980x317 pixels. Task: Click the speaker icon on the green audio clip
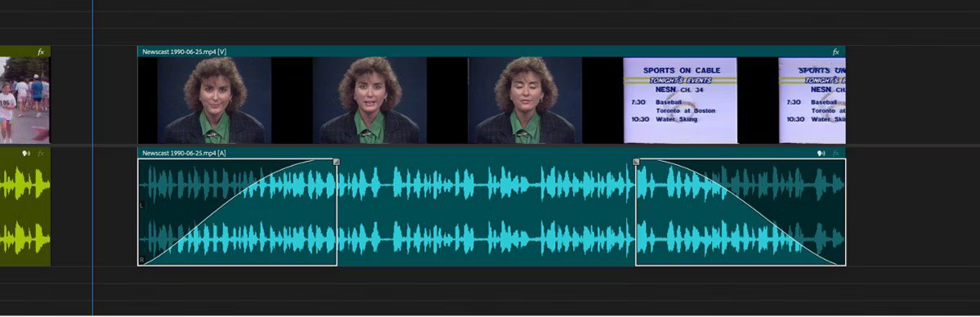(25, 153)
